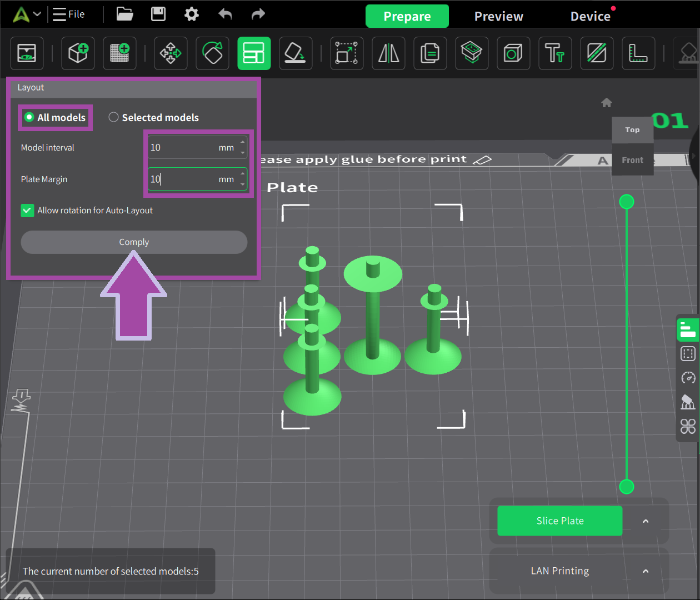Open the Mirror tool

coord(388,53)
